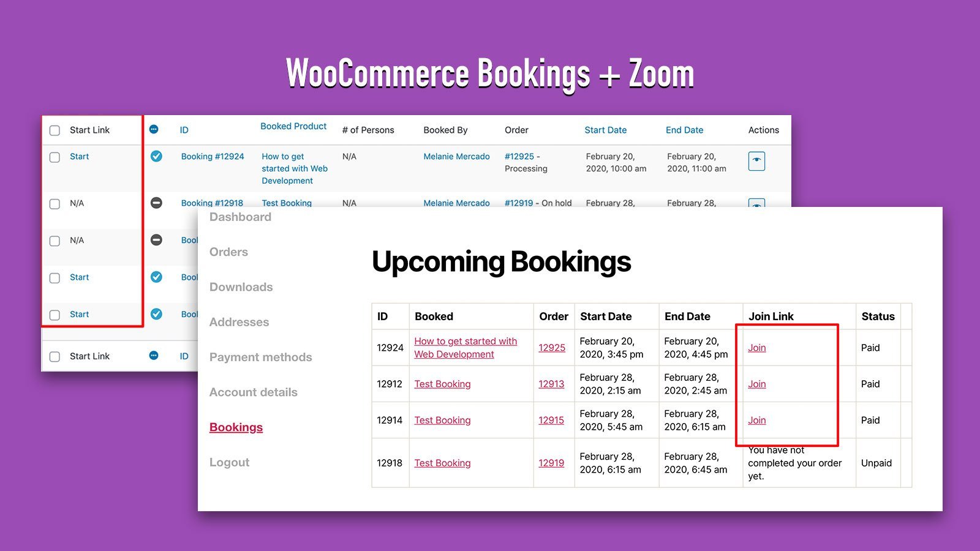The width and height of the screenshot is (980, 551).
Task: Click the Join Link column header
Action: click(x=771, y=317)
